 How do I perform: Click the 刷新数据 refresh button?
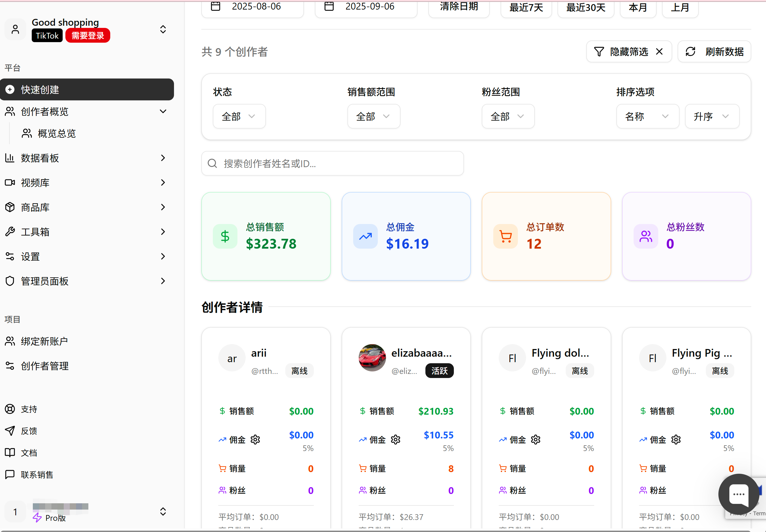point(714,52)
